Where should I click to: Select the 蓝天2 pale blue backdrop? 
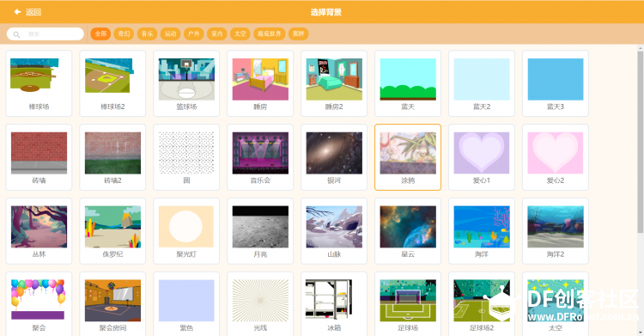pos(482,83)
